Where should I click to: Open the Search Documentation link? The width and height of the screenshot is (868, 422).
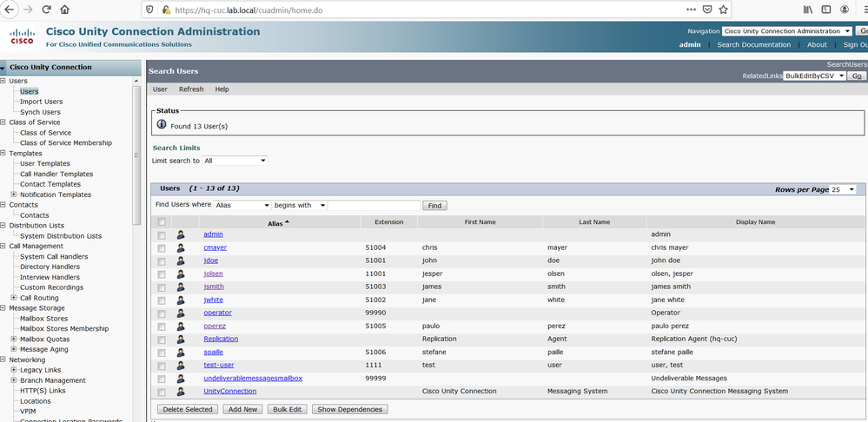point(754,45)
